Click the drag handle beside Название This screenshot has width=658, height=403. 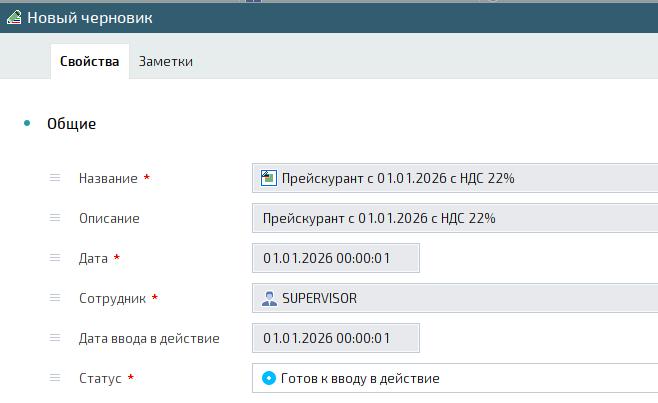click(56, 178)
